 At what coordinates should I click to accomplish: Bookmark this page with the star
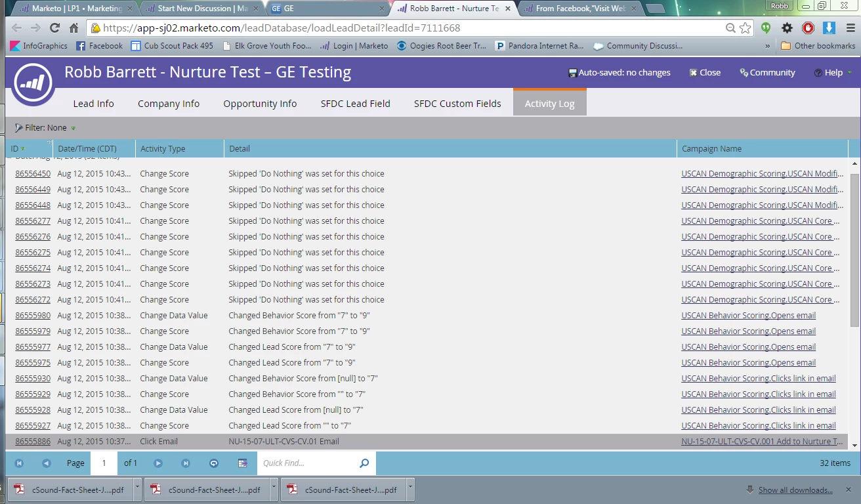point(745,28)
